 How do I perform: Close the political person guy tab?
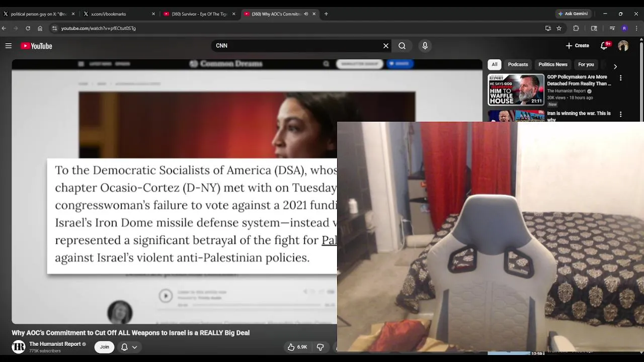[x=73, y=14]
